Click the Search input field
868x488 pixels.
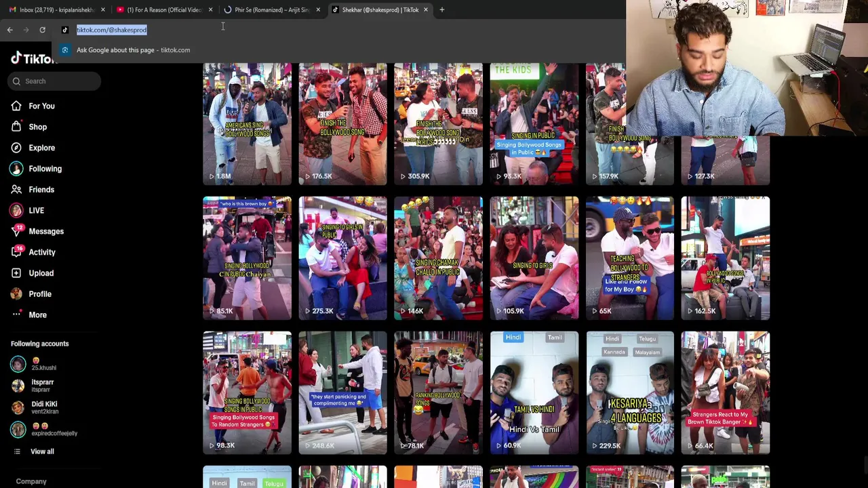point(55,81)
